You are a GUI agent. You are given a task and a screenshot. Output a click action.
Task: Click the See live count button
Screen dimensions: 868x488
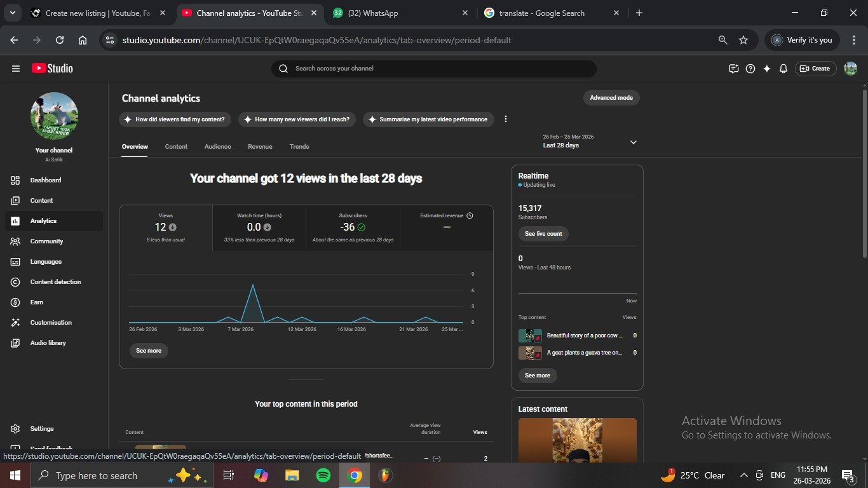[x=543, y=234]
